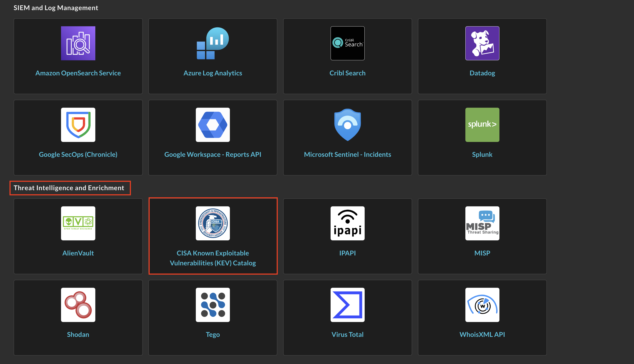The width and height of the screenshot is (634, 364).
Task: Click the Threat Intelligence and Enrichment heading
Action: coord(69,188)
